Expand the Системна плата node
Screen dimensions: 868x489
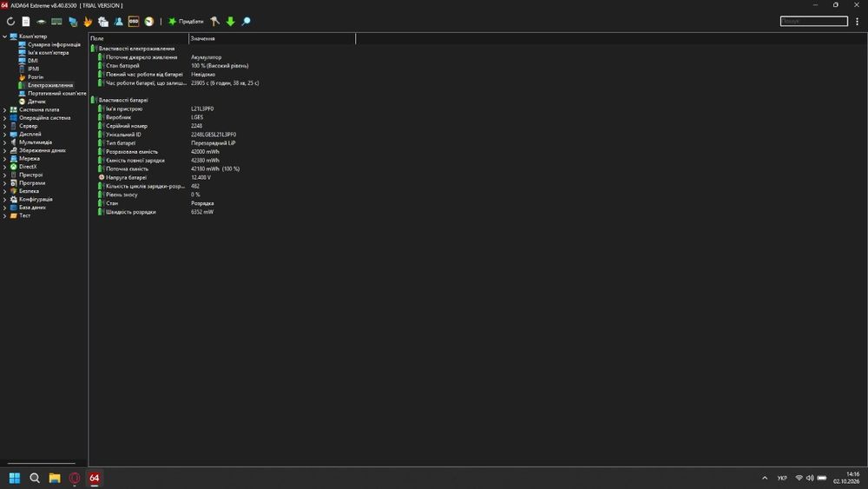[x=5, y=109]
